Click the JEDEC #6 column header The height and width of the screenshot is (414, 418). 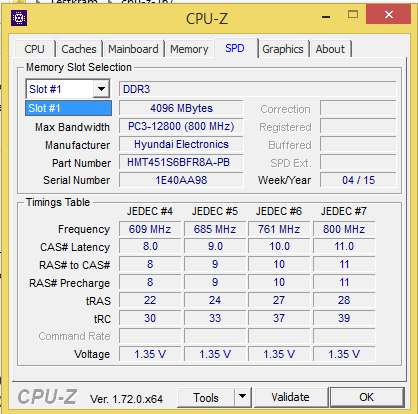pos(279,211)
